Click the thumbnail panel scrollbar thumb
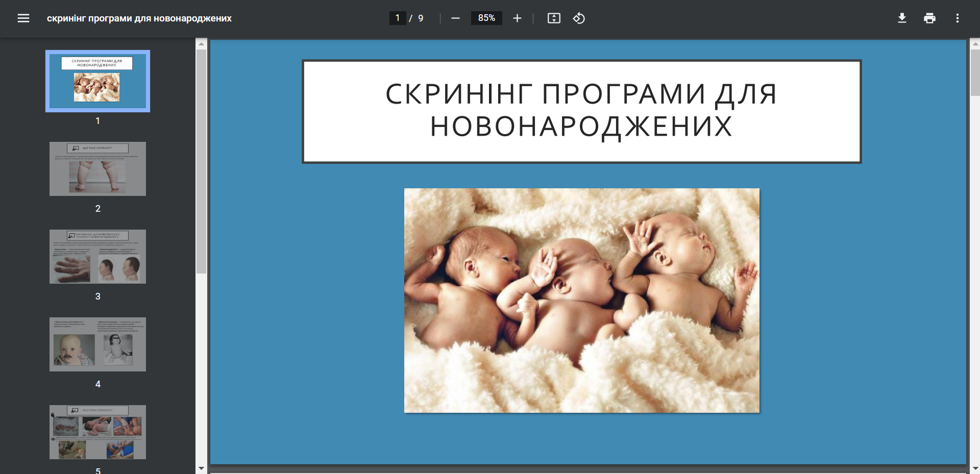This screenshot has height=474, width=980. pos(201,161)
